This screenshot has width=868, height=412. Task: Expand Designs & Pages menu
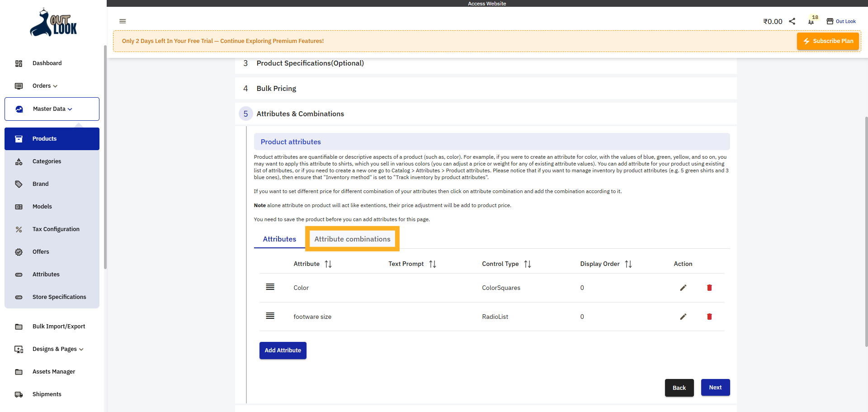[x=58, y=349]
